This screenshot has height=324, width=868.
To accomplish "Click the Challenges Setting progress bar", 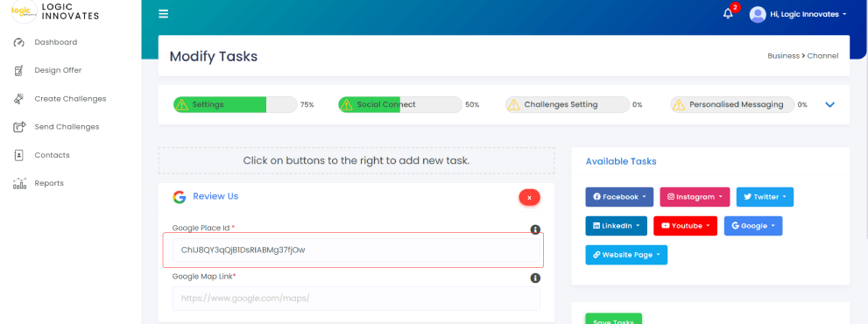I will click(x=568, y=104).
